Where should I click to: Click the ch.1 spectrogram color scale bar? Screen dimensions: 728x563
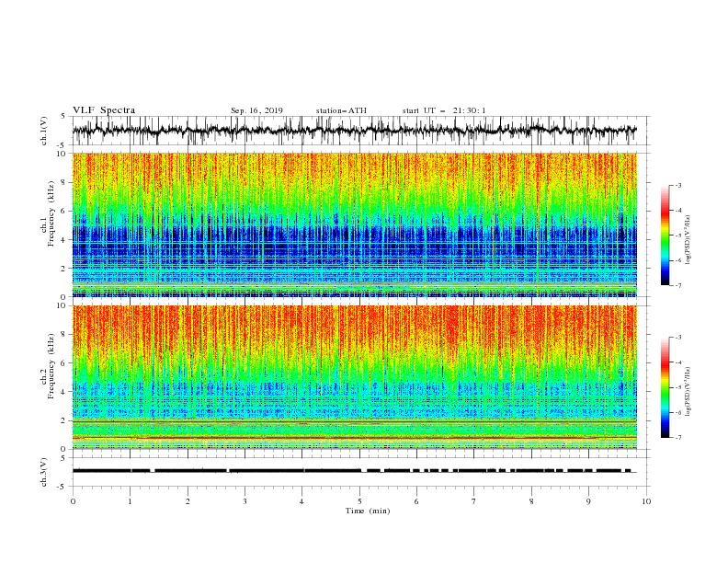coord(665,236)
